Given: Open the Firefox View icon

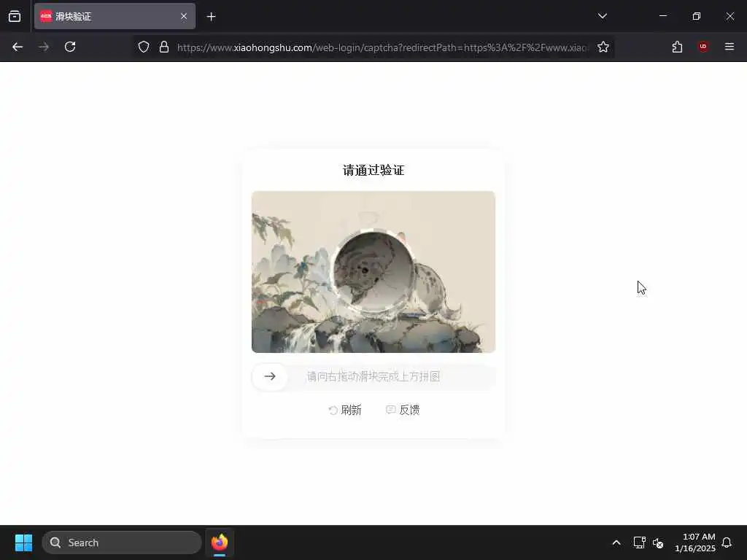Looking at the screenshot, I should pos(15,16).
